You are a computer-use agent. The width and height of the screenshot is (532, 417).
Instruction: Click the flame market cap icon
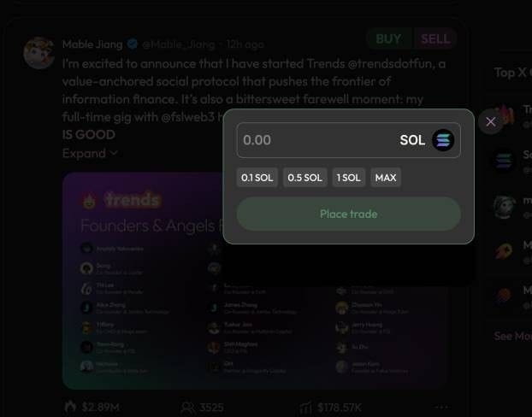pos(70,407)
